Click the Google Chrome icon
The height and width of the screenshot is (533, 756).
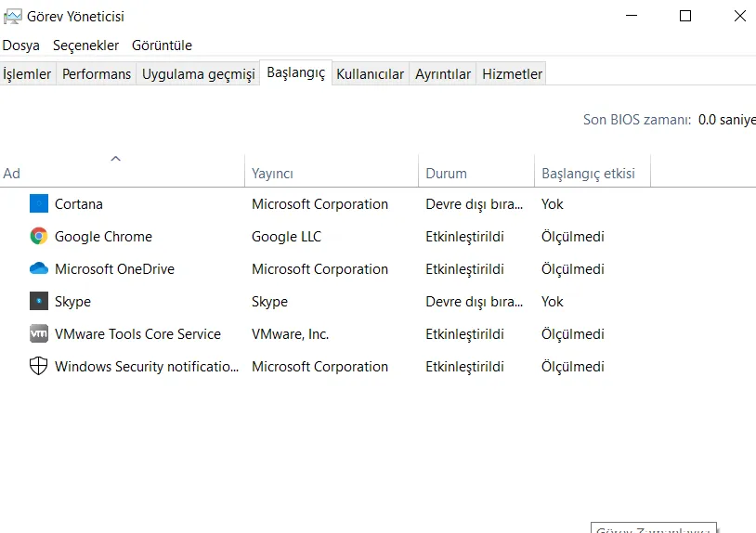39,236
